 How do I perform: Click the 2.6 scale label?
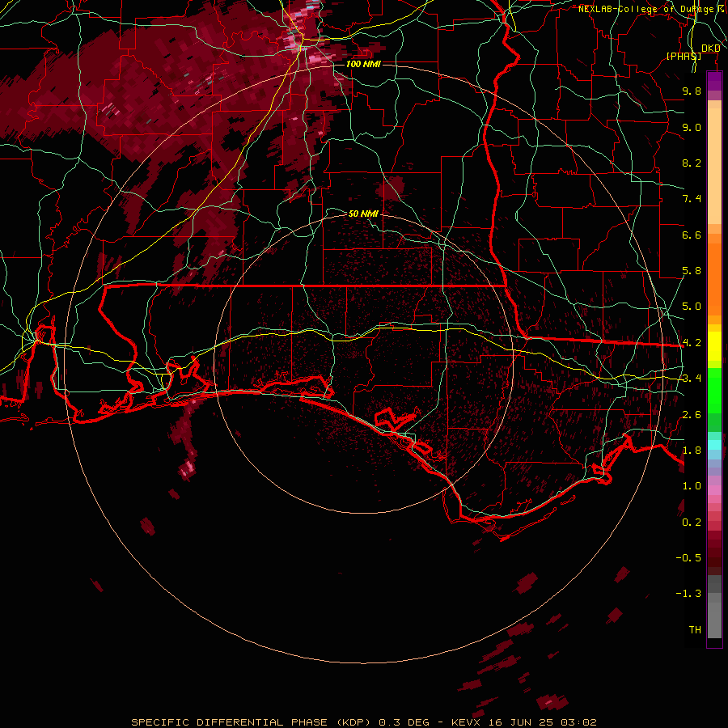692,415
